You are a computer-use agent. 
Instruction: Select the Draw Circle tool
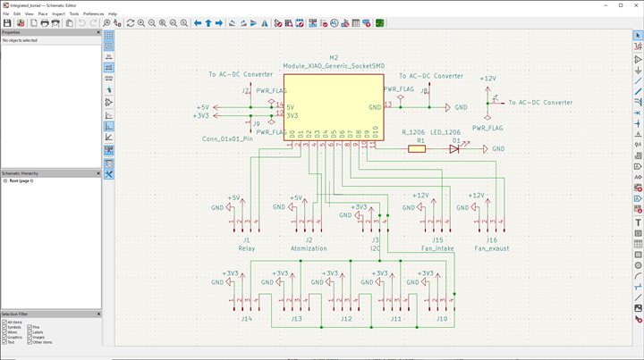click(638, 265)
